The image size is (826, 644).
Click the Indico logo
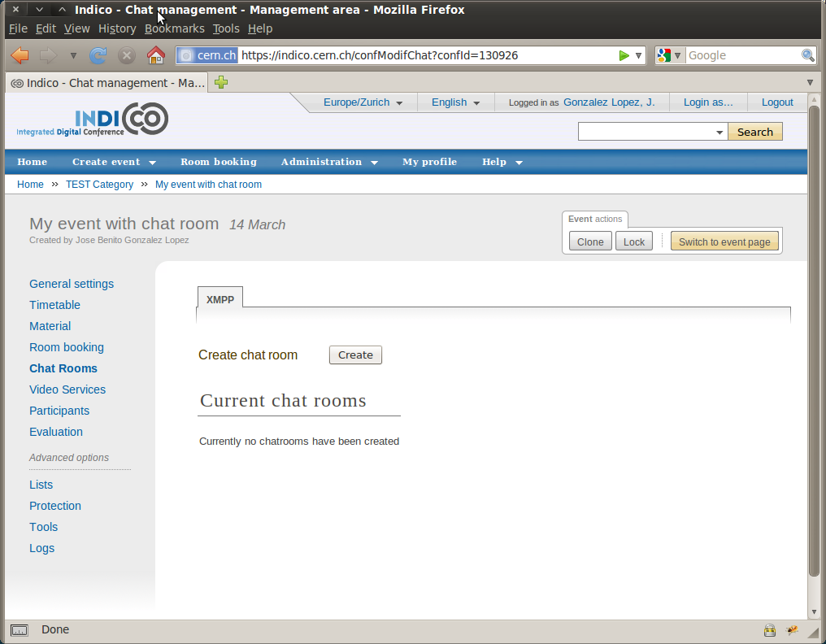(x=93, y=120)
